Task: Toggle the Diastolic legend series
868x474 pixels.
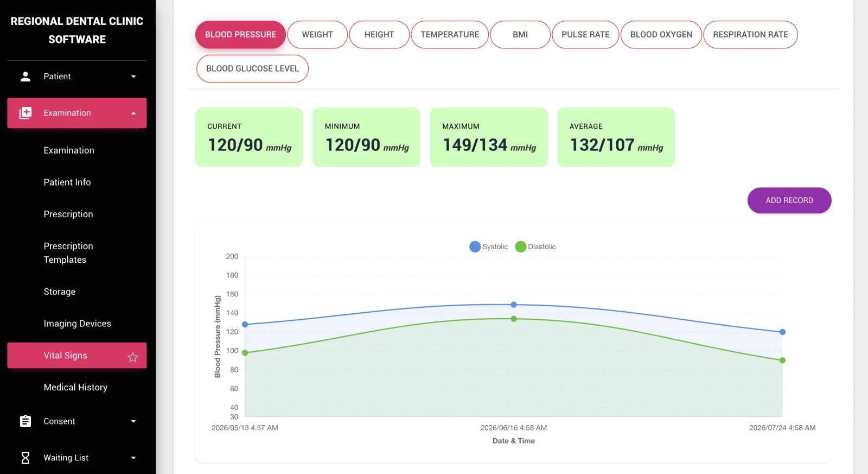Action: click(x=535, y=247)
